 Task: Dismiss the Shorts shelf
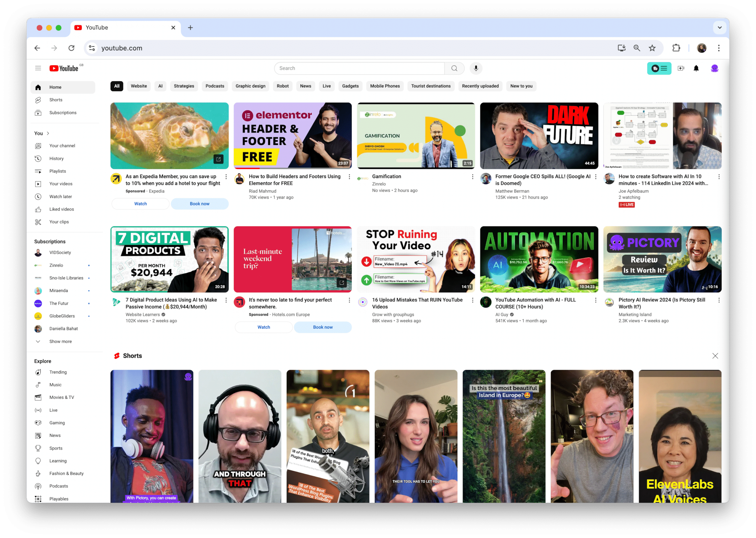[x=715, y=356]
